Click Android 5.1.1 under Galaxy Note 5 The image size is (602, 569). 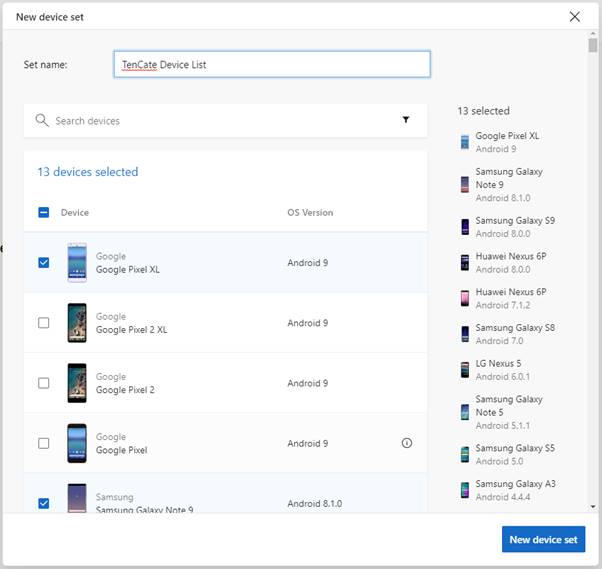coord(503,426)
